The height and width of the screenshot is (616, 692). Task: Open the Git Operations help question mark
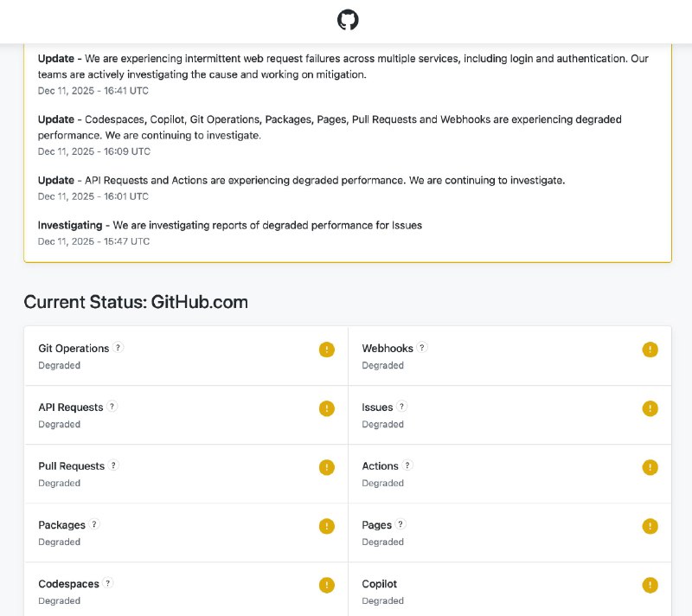(x=119, y=347)
